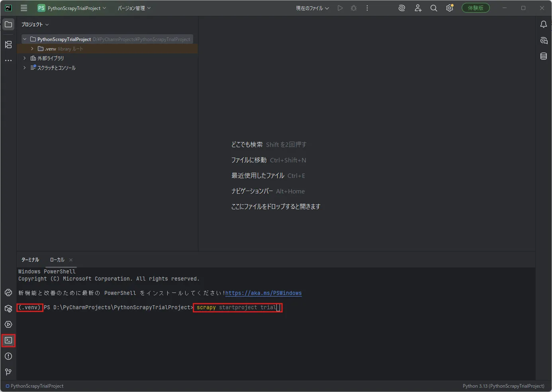
Task: Click the Windows PowerShell terminal header line
Action: [x=47, y=272]
